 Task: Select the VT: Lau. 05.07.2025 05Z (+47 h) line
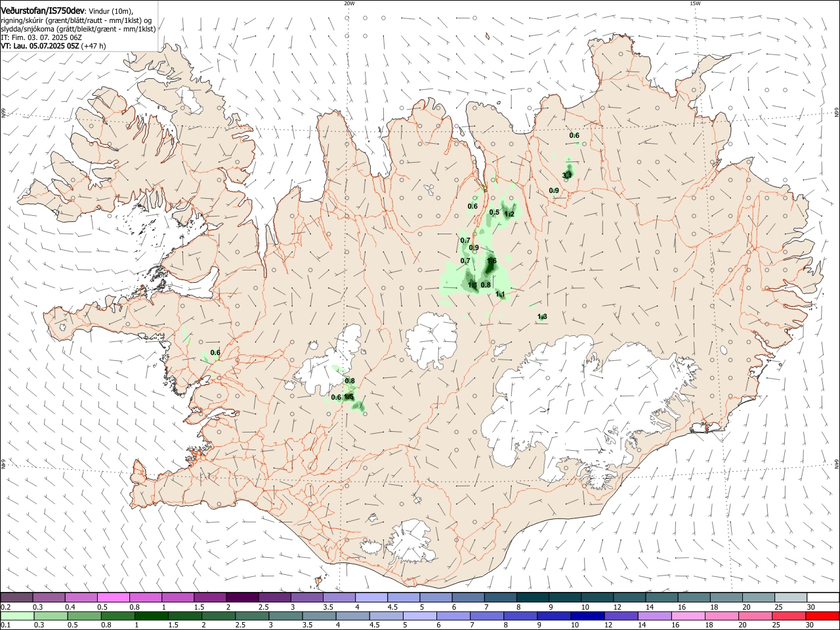point(53,46)
